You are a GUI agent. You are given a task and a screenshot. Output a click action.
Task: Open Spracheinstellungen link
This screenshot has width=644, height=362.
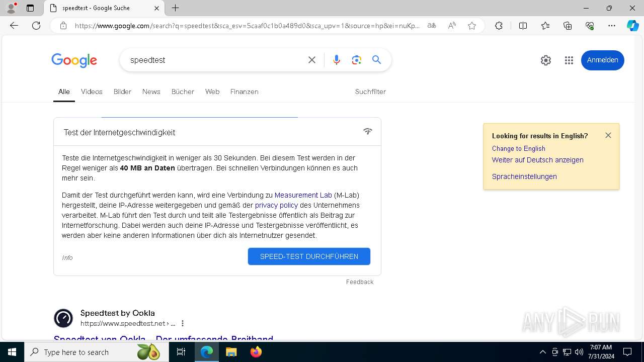[524, 176]
